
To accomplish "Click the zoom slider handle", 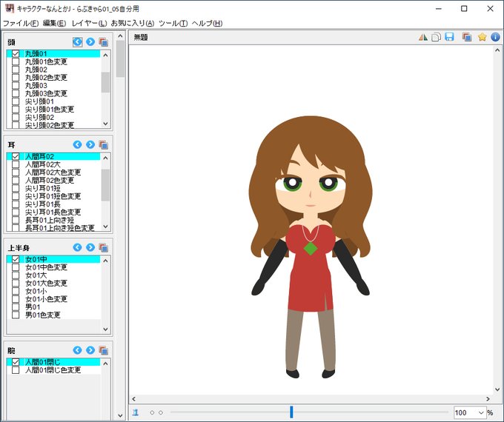I will [291, 412].
